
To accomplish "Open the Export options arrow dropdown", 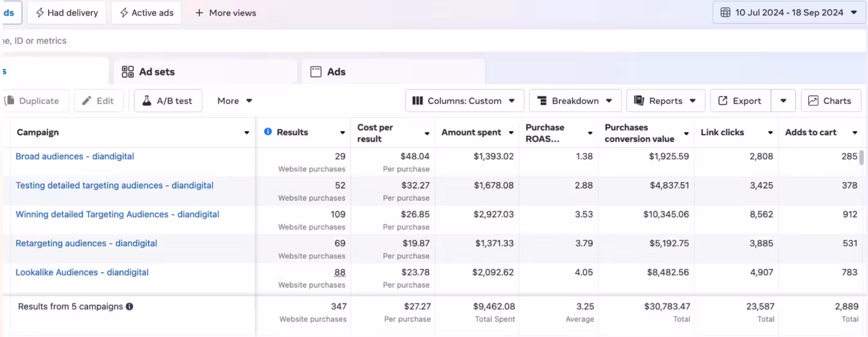I will pos(783,100).
